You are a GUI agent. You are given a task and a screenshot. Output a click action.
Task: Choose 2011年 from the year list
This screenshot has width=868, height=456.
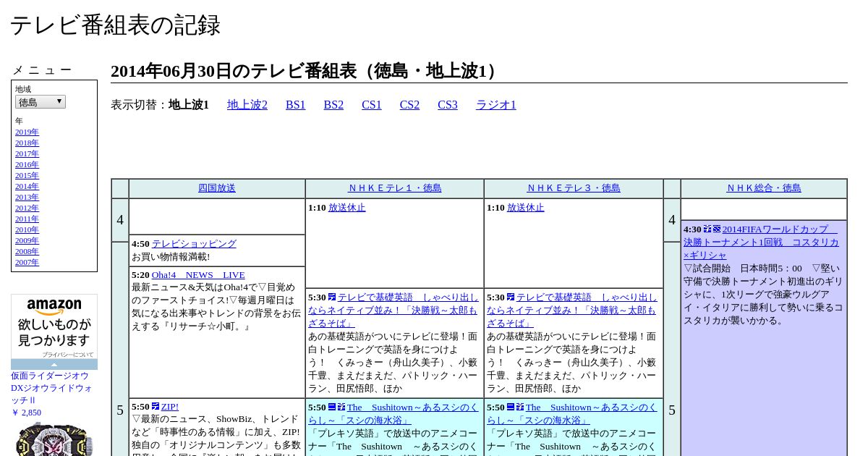[27, 219]
